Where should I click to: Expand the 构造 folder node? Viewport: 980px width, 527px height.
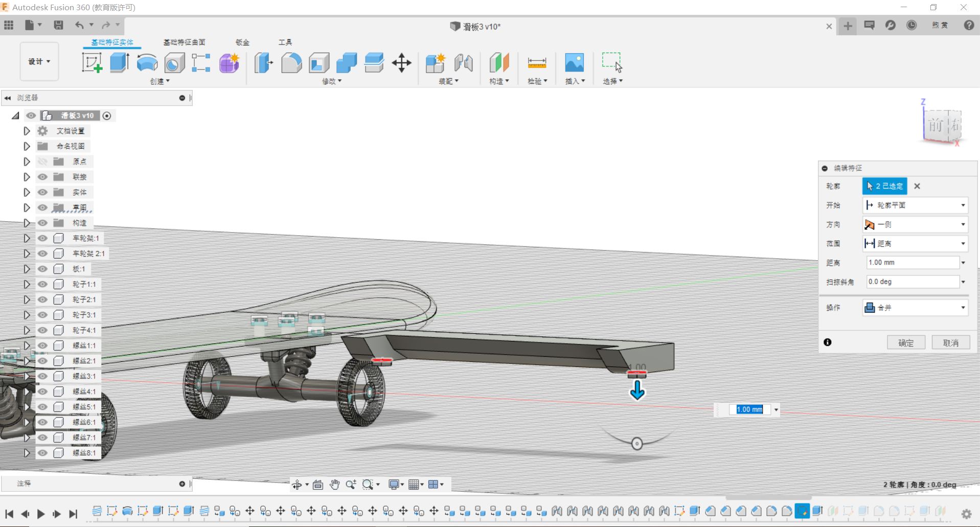click(x=27, y=223)
